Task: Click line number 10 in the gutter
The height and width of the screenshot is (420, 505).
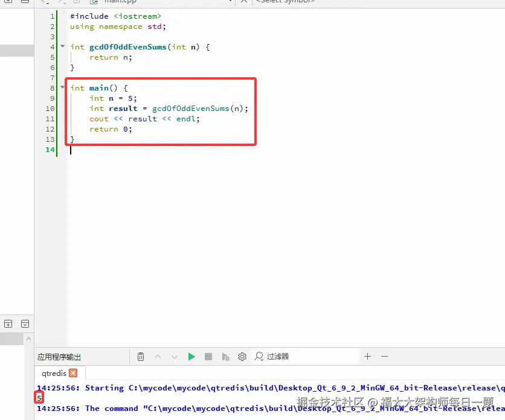Action: click(x=50, y=109)
